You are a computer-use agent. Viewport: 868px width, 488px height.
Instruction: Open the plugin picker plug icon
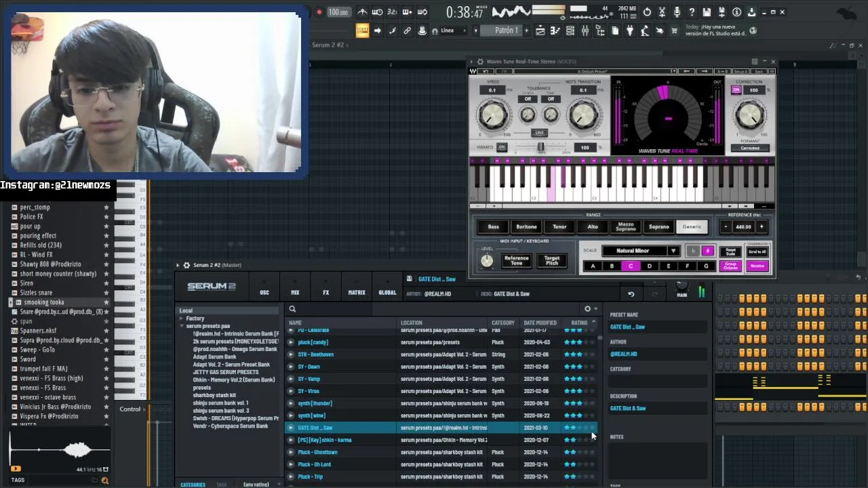(x=630, y=30)
